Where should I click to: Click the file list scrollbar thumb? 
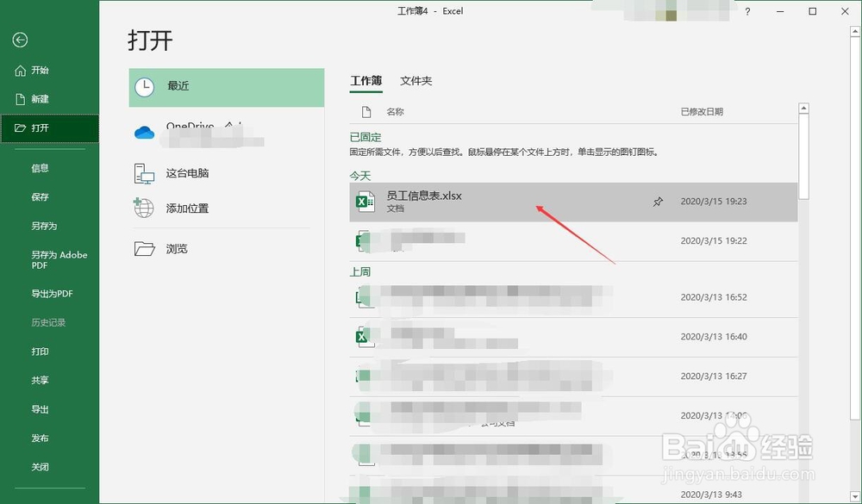click(x=803, y=157)
